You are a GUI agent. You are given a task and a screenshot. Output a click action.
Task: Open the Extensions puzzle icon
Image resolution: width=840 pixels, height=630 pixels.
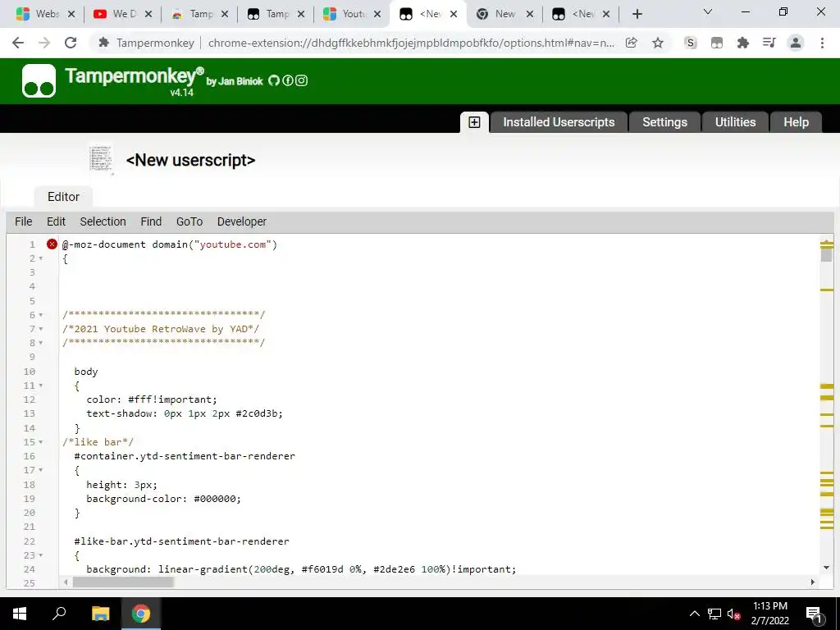743,43
